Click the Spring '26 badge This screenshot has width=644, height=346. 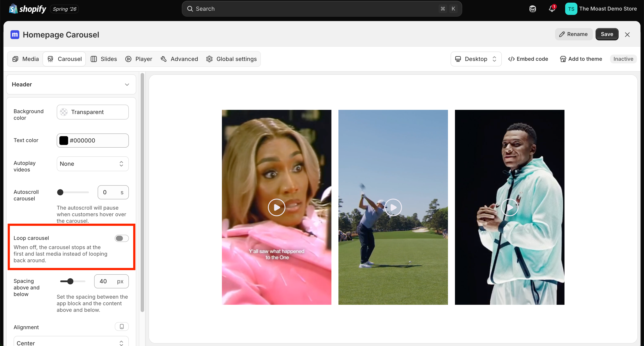[64, 9]
